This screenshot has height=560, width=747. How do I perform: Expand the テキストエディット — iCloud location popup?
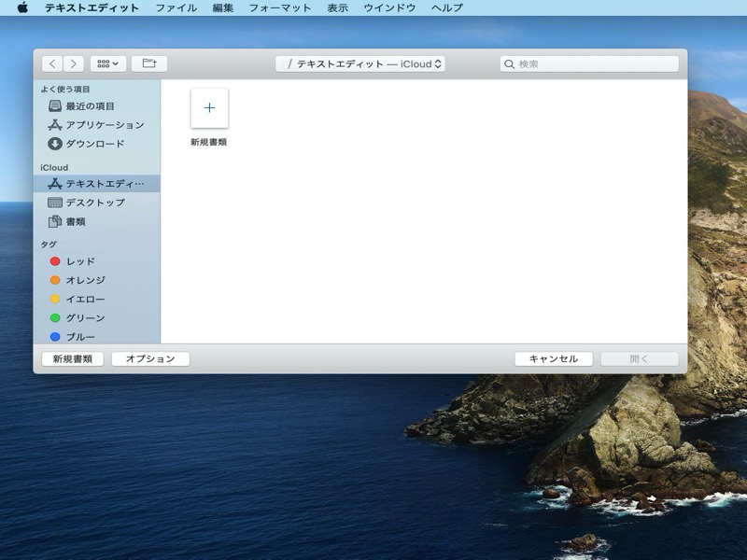coord(360,64)
